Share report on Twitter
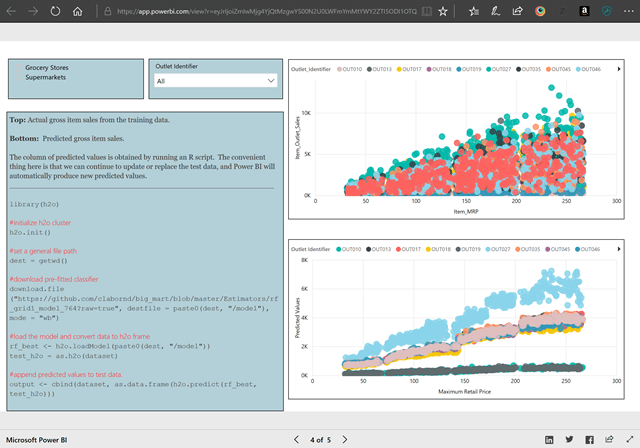 (x=569, y=439)
